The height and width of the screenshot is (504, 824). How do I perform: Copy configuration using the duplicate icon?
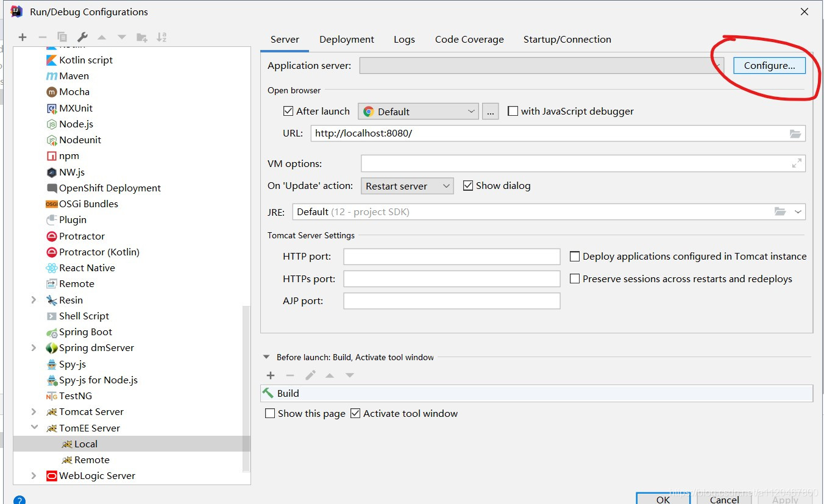pos(62,37)
